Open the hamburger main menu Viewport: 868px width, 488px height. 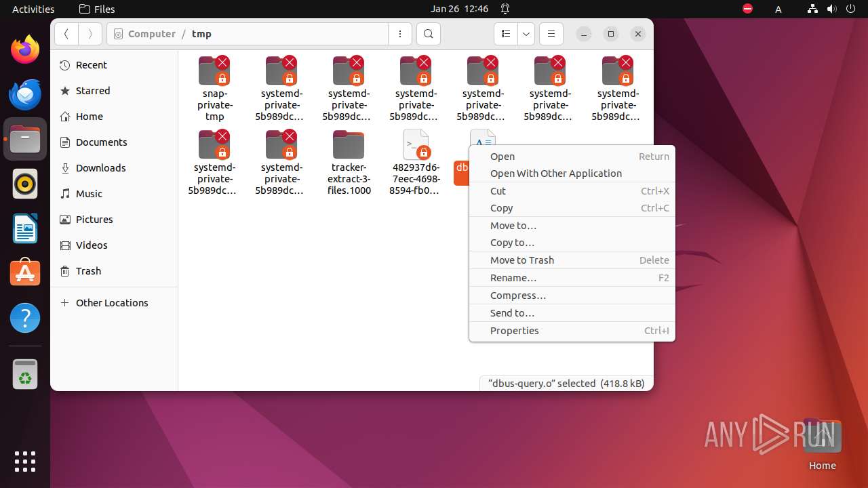click(551, 34)
